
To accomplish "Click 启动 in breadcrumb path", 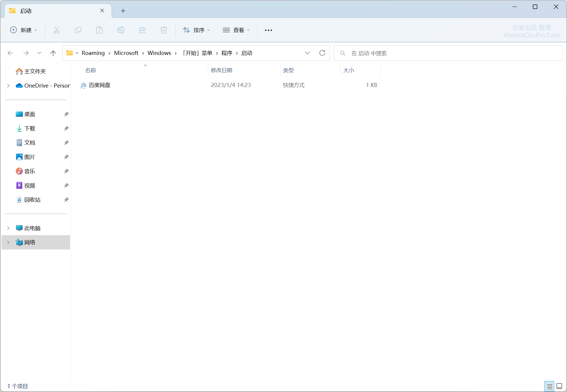I will 247,53.
